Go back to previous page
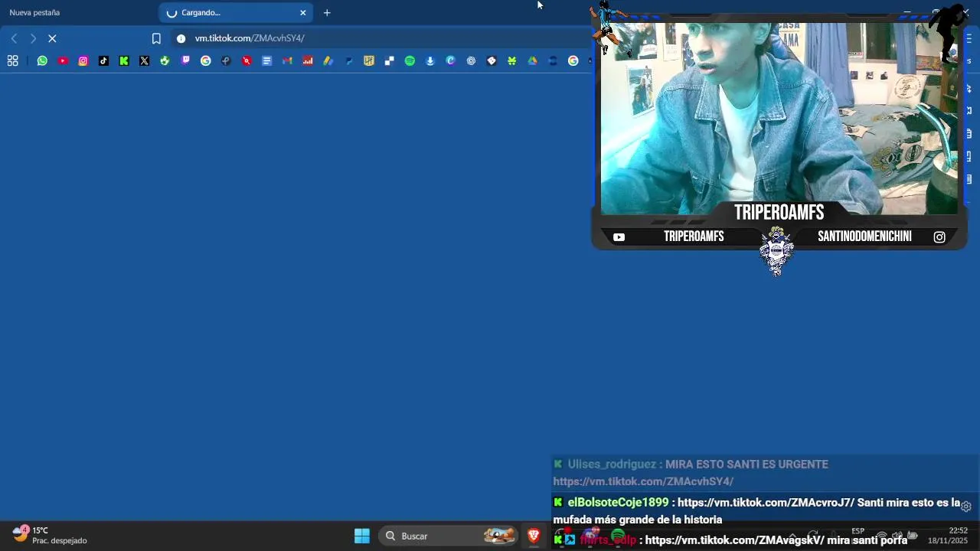 click(14, 38)
